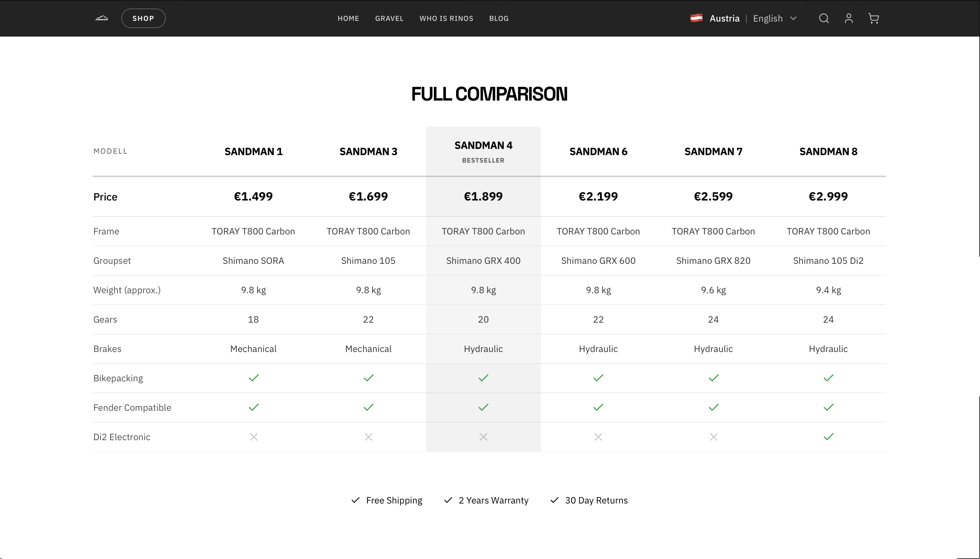Click Sandman 8 Fender Compatible checkmark
This screenshot has width=980, height=559.
point(829,407)
